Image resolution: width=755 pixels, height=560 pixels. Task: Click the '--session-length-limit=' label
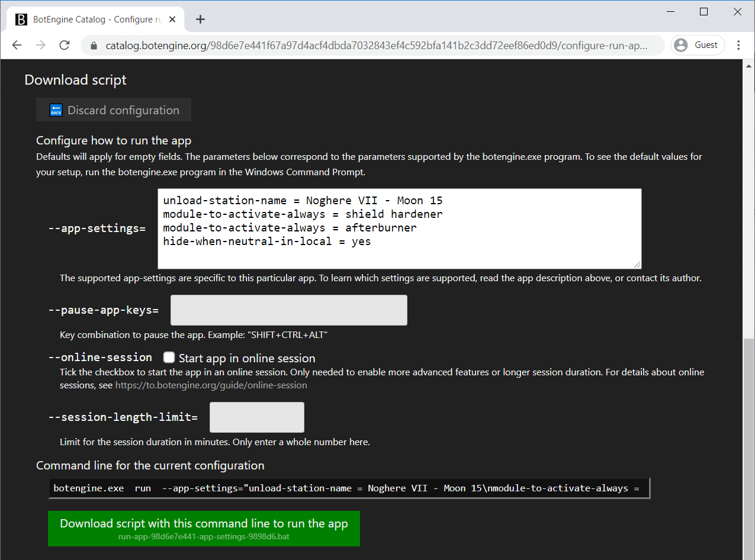pyautogui.click(x=123, y=417)
